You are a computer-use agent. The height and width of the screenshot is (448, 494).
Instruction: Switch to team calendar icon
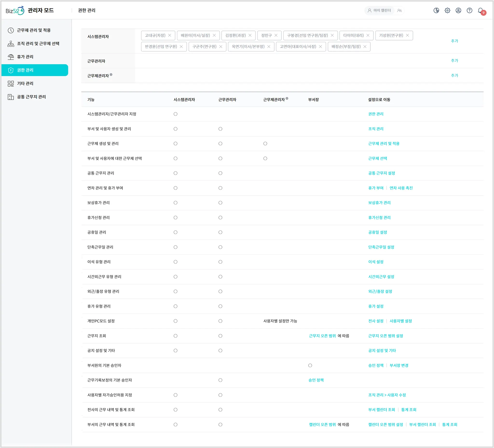tap(399, 10)
